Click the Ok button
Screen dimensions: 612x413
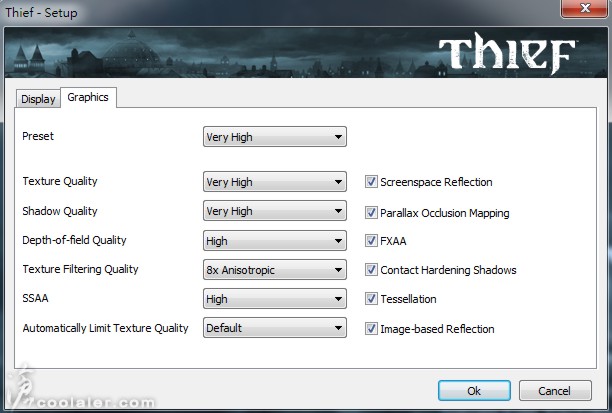click(x=474, y=391)
